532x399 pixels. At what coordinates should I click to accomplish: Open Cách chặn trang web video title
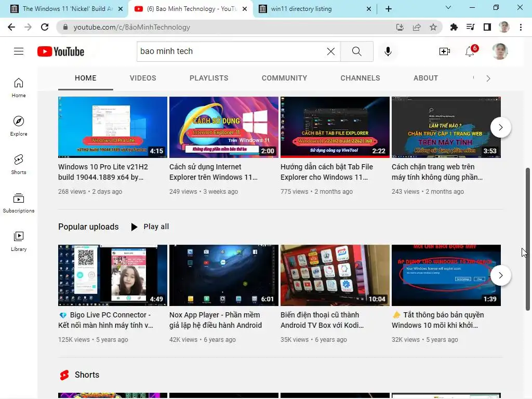[x=437, y=172]
